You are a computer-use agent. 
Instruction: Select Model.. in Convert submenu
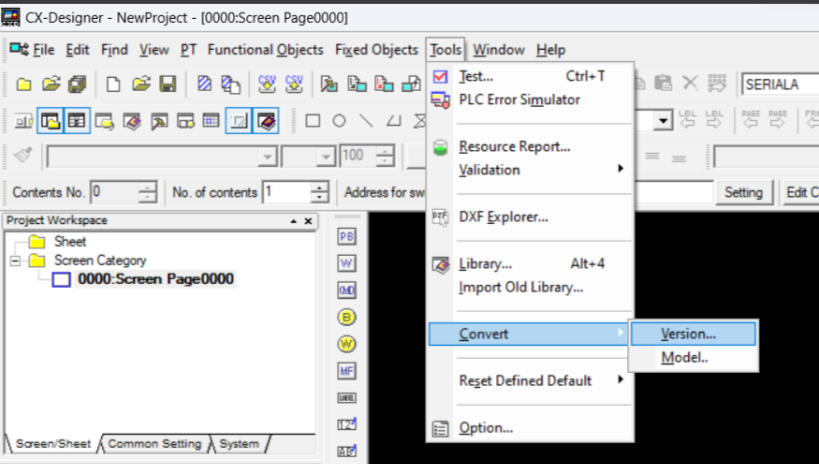click(693, 357)
